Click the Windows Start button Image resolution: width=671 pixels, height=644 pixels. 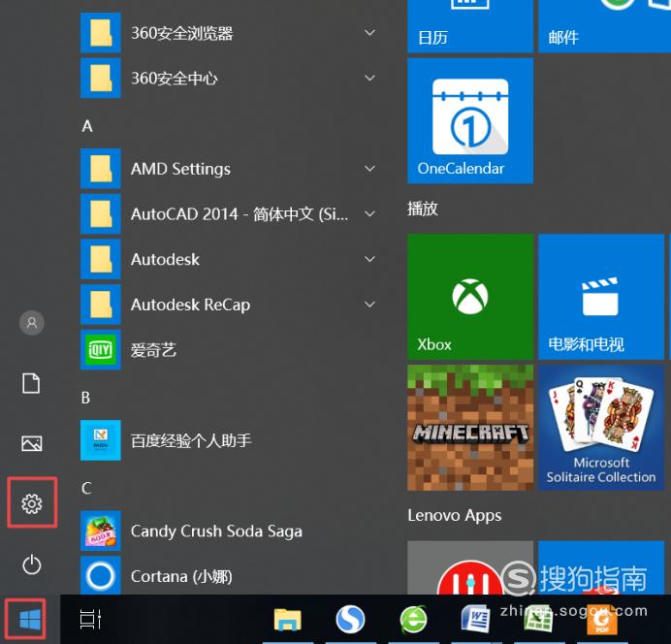[30, 619]
